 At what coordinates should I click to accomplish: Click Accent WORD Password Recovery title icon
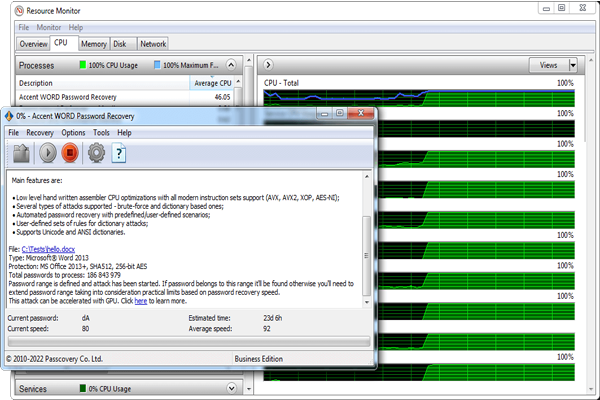click(9, 116)
